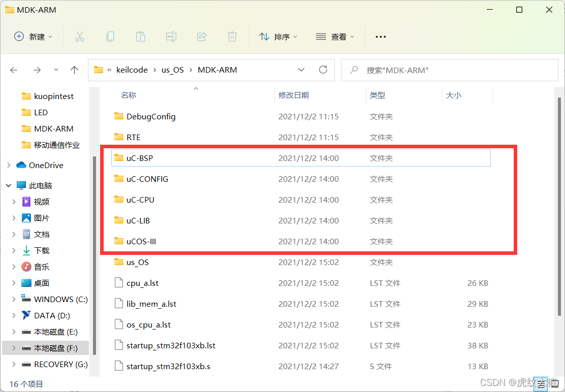Click the Paste clipboard icon
This screenshot has height=392, width=565.
click(141, 37)
